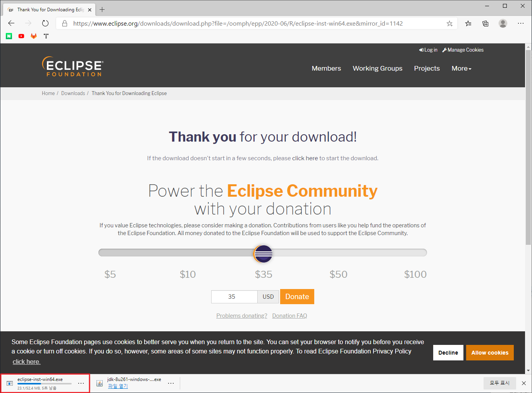532x393 pixels.
Task: Open the YouTube bookmark
Action: click(x=21, y=36)
